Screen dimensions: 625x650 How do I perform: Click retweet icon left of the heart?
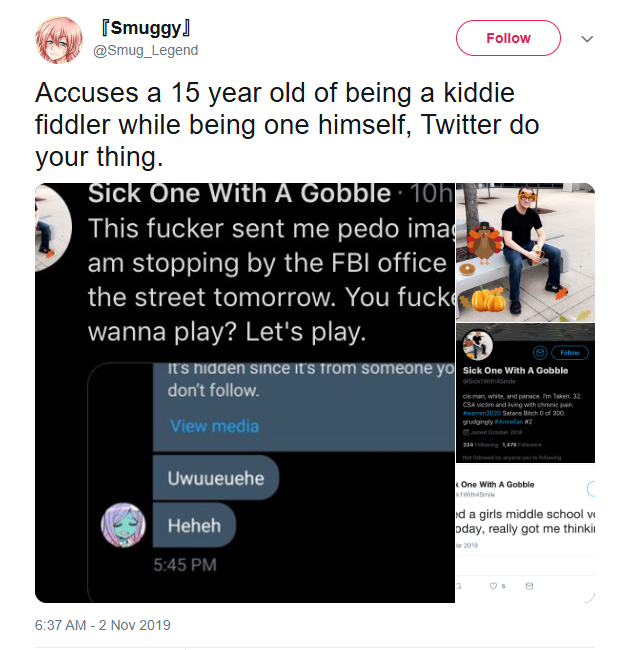tap(460, 585)
